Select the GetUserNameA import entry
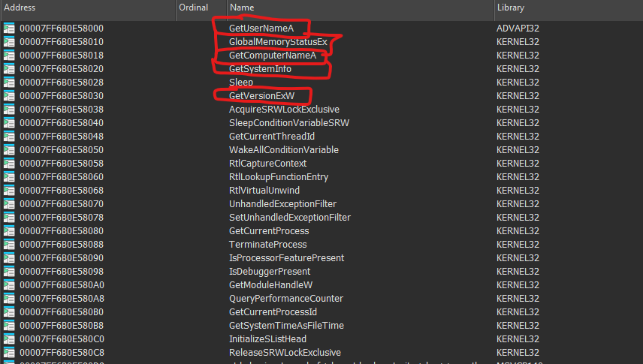This screenshot has width=643, height=364. point(261,29)
